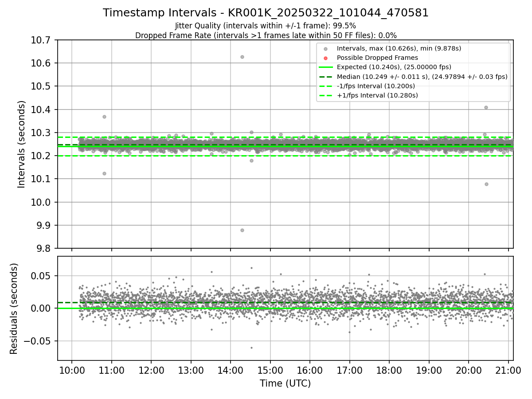Select the '+1/fps Interval (10.280s)' legend entry

[377, 95]
